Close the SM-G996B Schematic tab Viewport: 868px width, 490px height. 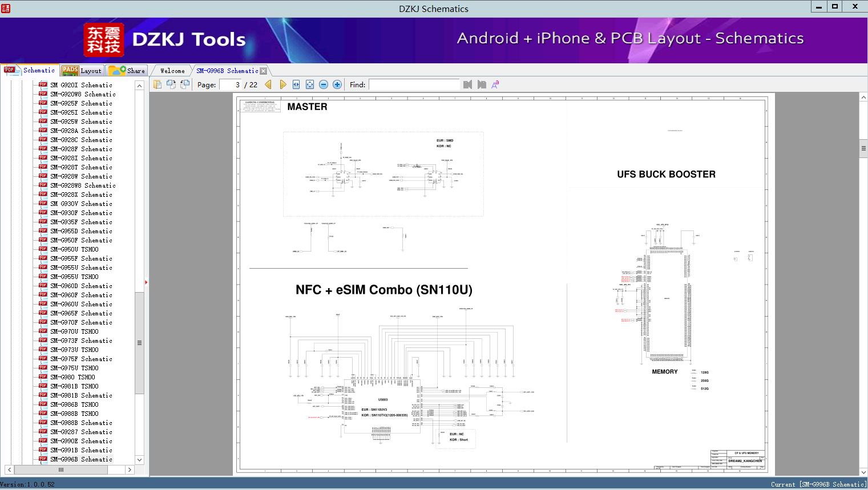264,71
